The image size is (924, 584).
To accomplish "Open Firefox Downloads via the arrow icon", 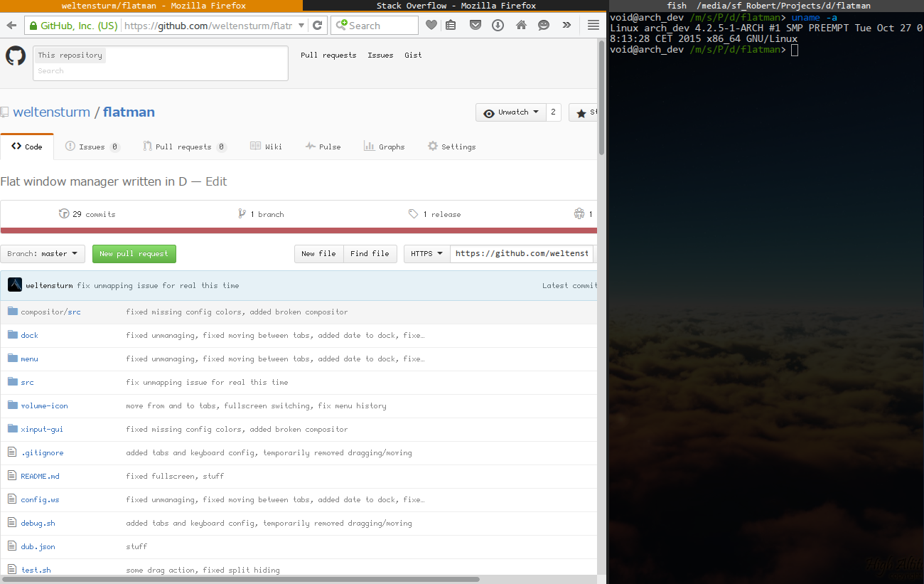I will (x=498, y=25).
